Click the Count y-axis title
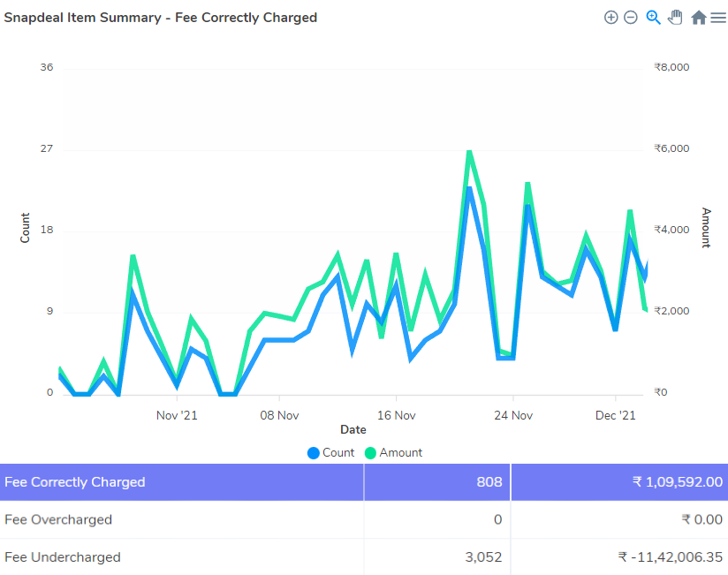The image size is (728, 575). point(25,228)
